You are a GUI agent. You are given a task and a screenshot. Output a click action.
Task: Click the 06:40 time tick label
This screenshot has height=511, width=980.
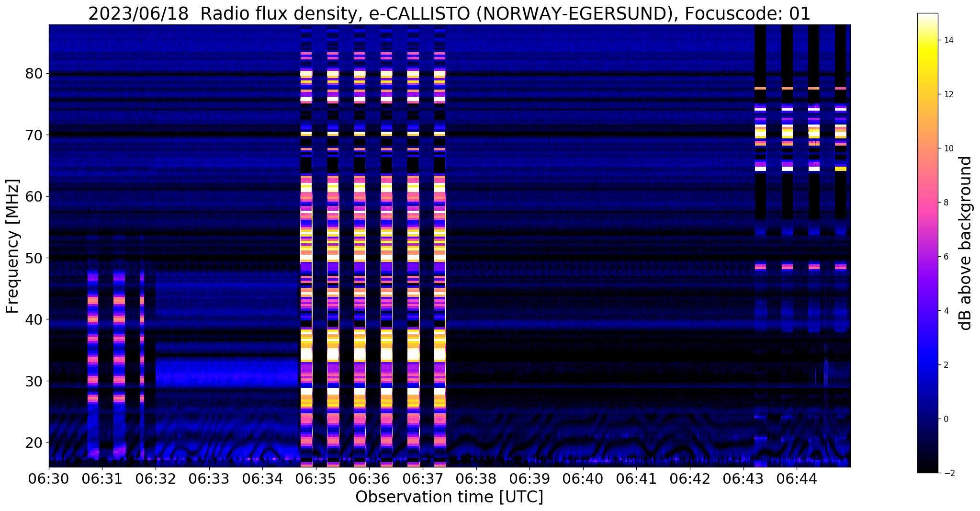(x=583, y=479)
